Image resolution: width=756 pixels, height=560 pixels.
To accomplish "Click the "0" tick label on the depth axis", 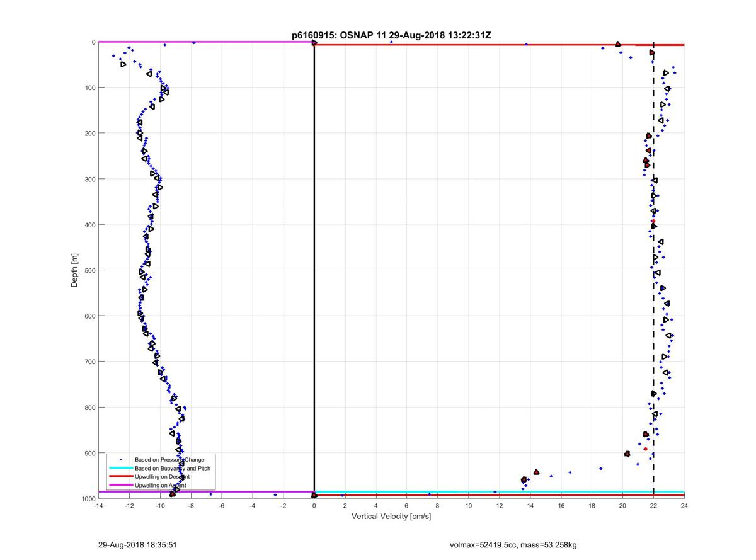I will click(x=93, y=42).
